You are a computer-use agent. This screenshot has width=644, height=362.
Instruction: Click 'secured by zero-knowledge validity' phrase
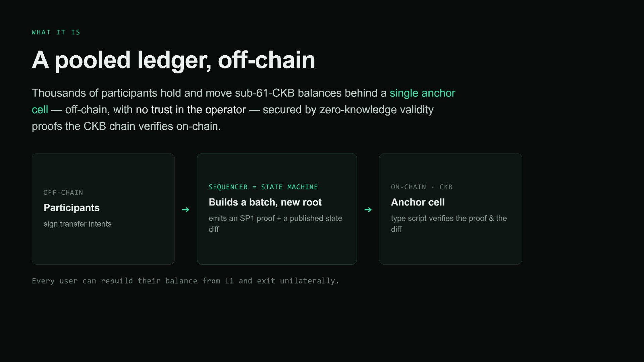pos(348,110)
